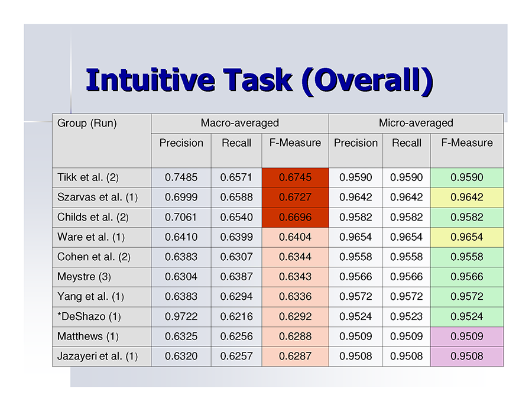Select the macro precision value 0.7485

(x=181, y=177)
